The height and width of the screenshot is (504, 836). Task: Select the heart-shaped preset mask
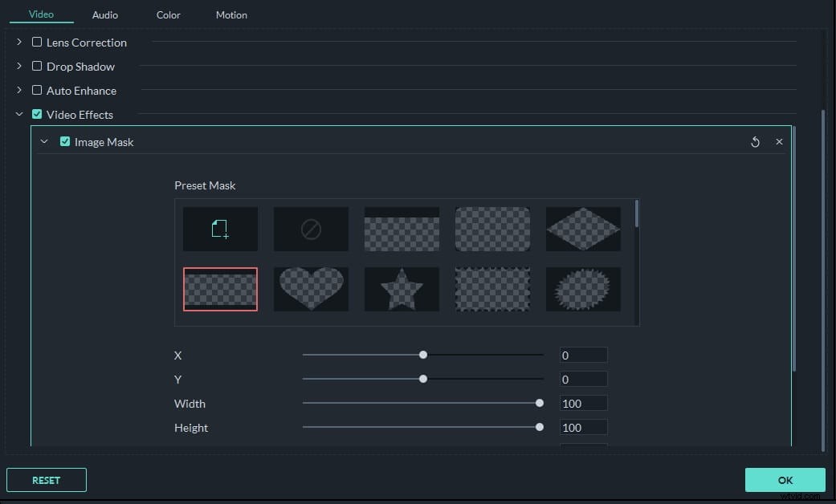coord(311,289)
